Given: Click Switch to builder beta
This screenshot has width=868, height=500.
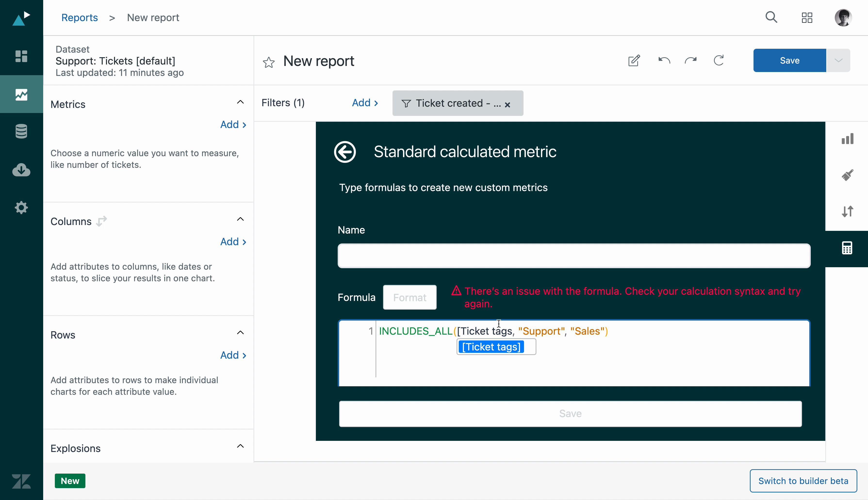Looking at the screenshot, I should point(803,480).
